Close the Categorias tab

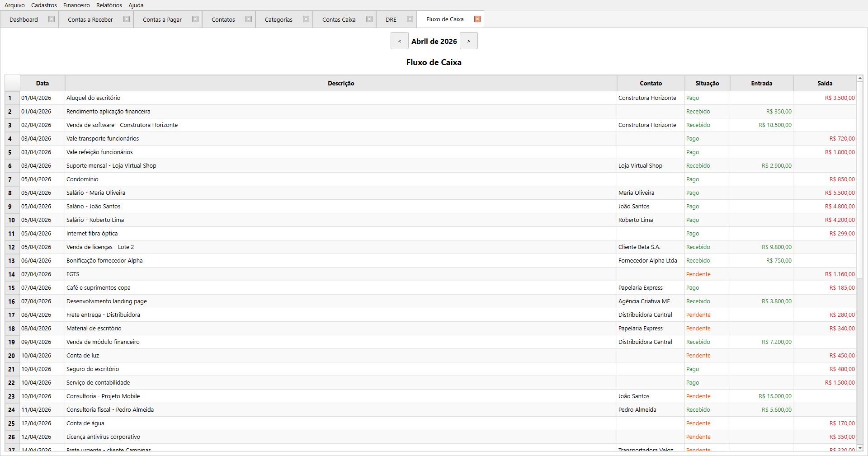coord(306,19)
